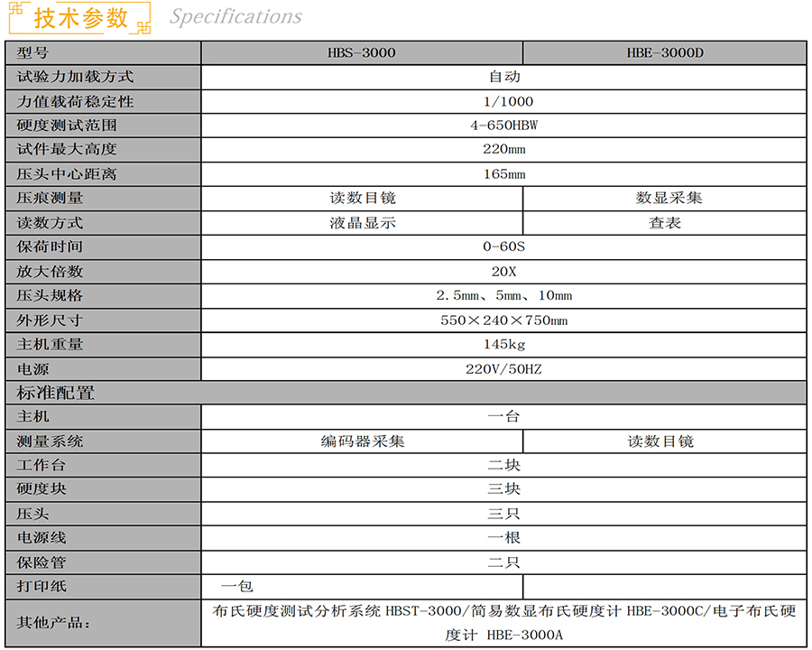Select the HBE-3000D column header

pos(665,52)
